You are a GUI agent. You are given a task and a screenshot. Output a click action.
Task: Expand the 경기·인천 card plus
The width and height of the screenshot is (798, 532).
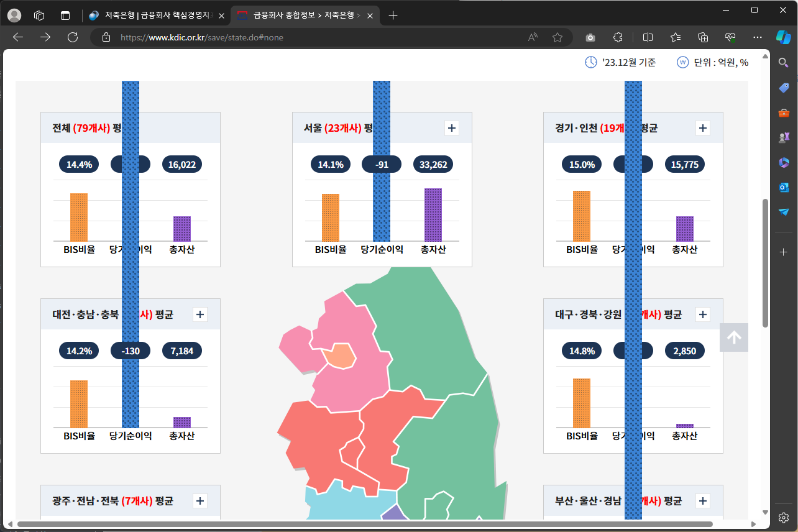[703, 128]
